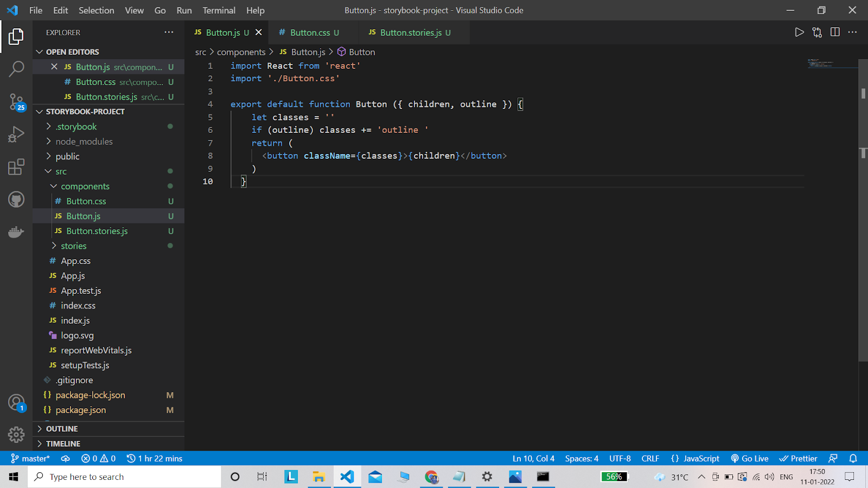Open package.json in the explorer
Screen dimensions: 868x488
click(81, 410)
